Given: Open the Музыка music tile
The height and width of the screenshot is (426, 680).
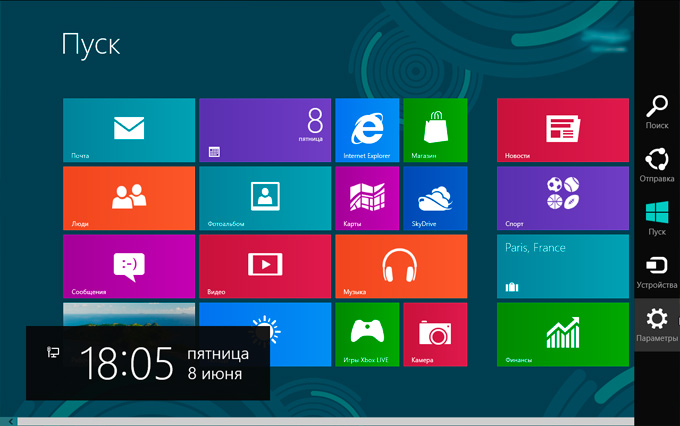Looking at the screenshot, I should pos(401,266).
